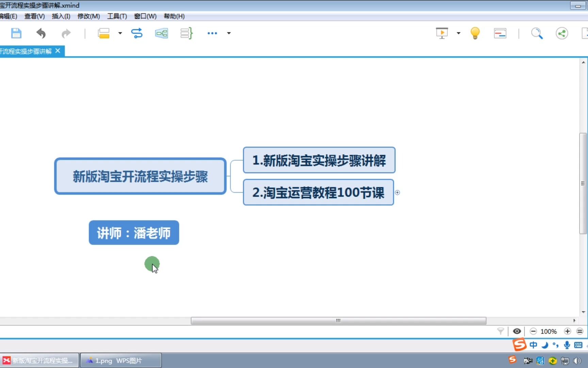Minimize the XMind window
Viewport: 588px width, 368px height.
tap(578, 5)
